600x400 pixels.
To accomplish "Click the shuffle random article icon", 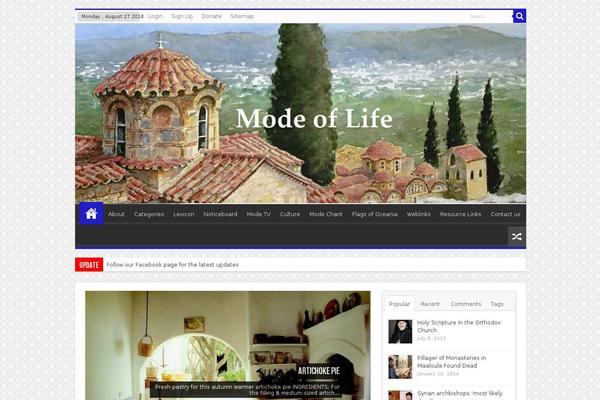I will (x=517, y=237).
